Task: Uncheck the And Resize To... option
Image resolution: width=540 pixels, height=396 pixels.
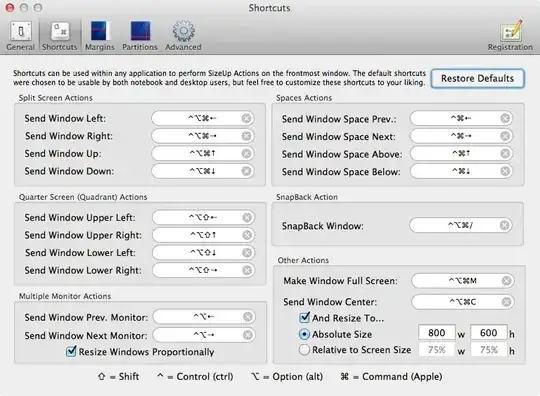Action: [x=304, y=317]
